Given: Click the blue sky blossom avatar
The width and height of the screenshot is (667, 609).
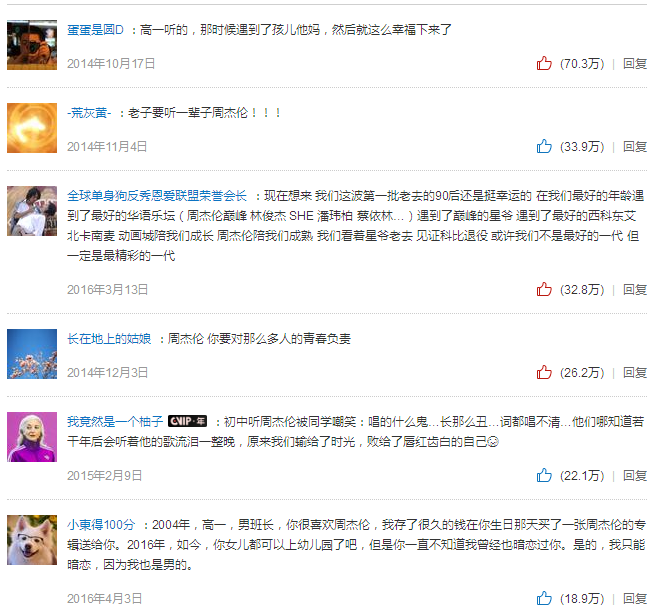Looking at the screenshot, I should coord(32,354).
